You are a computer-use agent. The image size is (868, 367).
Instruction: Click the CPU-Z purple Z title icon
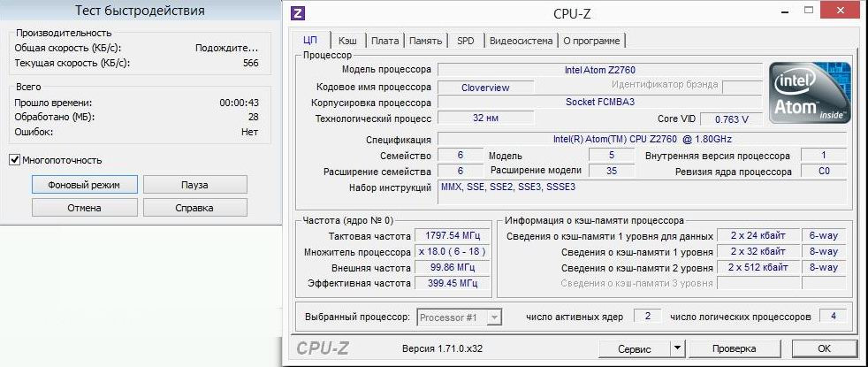(298, 13)
